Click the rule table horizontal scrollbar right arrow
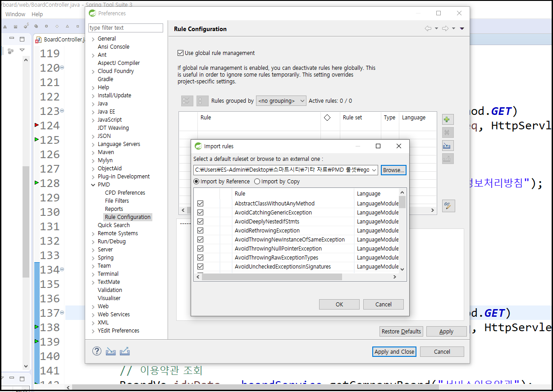Image resolution: width=553 pixels, height=392 pixels. click(x=433, y=210)
